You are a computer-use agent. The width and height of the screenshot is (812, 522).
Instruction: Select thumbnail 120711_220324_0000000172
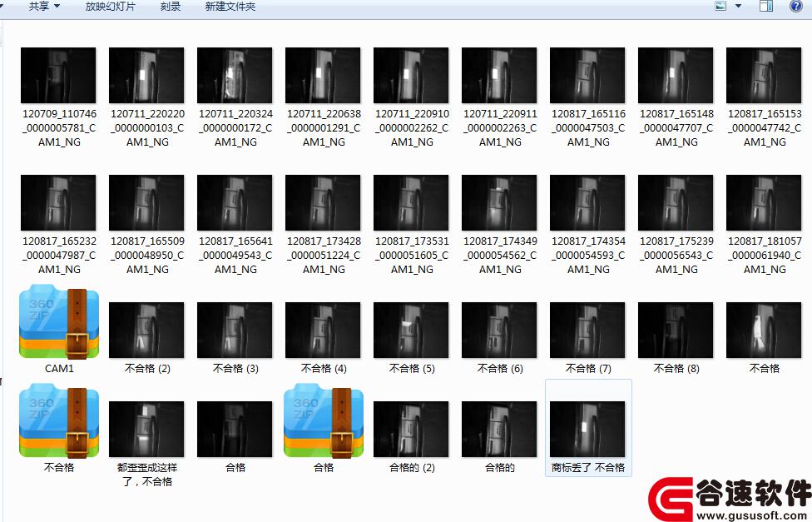(x=235, y=75)
